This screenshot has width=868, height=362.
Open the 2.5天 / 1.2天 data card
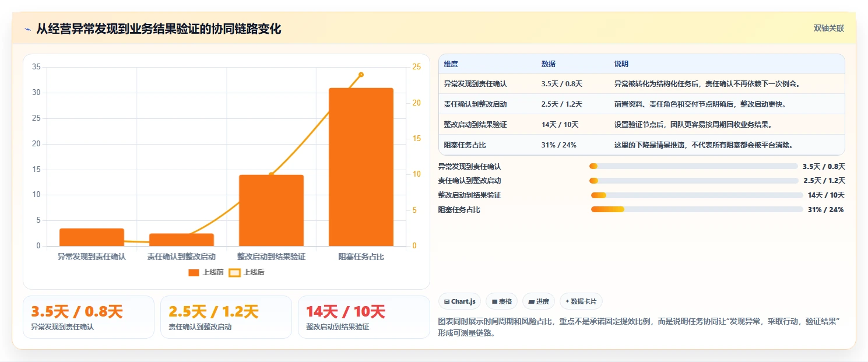click(226, 317)
